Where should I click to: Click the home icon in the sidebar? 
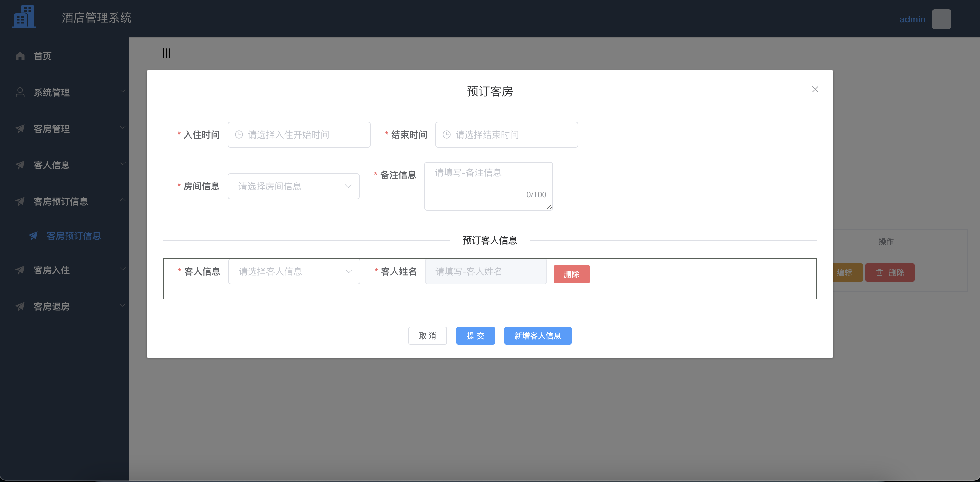(20, 56)
